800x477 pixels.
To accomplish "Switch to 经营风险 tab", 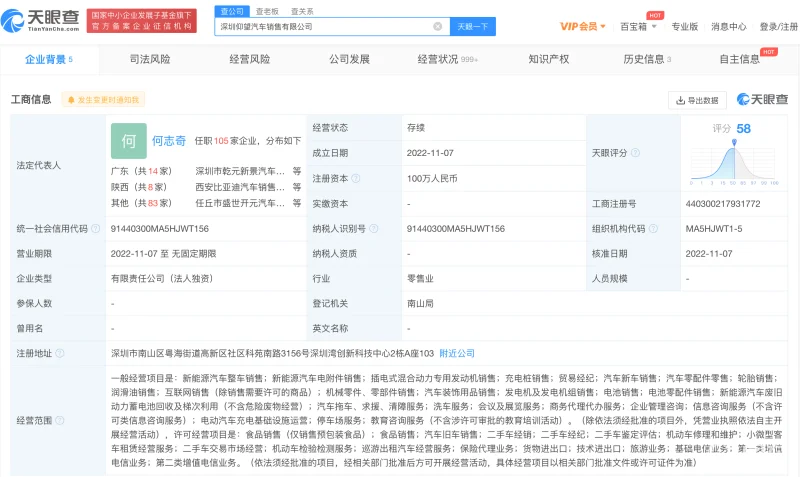I will pyautogui.click(x=249, y=59).
